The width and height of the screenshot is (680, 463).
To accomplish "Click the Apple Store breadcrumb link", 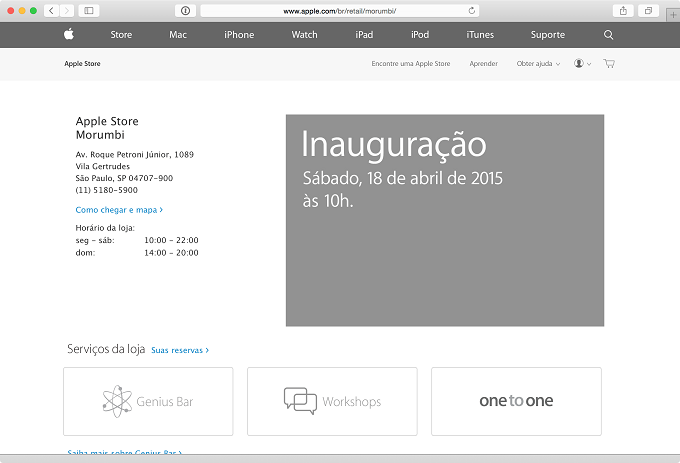I will pos(82,63).
